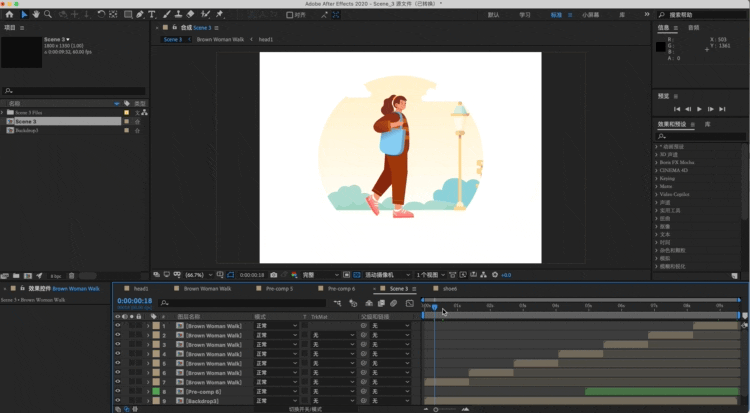Hide layer 1 Brown Woman Walk
Image resolution: width=750 pixels, height=413 pixels.
[x=117, y=326]
